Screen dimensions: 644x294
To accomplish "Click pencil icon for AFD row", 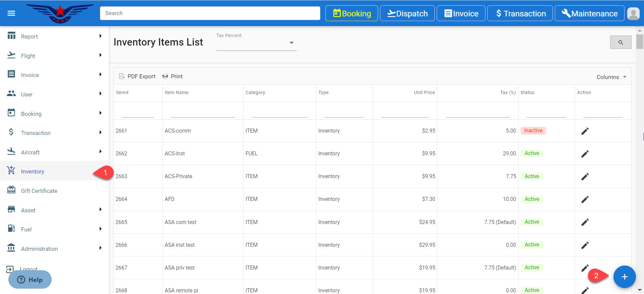I will [585, 200].
